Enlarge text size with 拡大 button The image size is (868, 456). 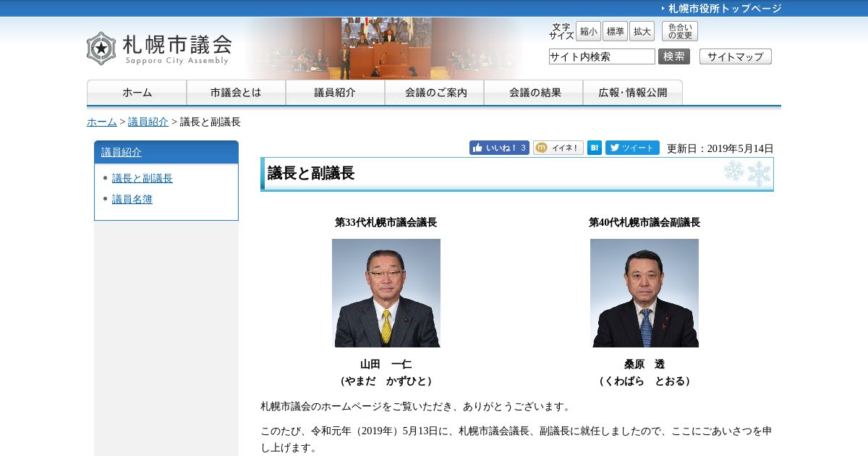tap(642, 31)
